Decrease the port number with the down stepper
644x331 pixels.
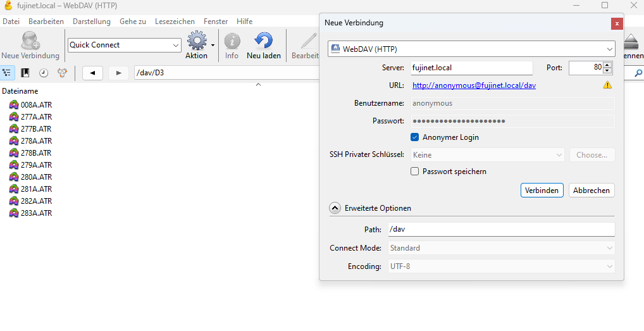point(607,71)
